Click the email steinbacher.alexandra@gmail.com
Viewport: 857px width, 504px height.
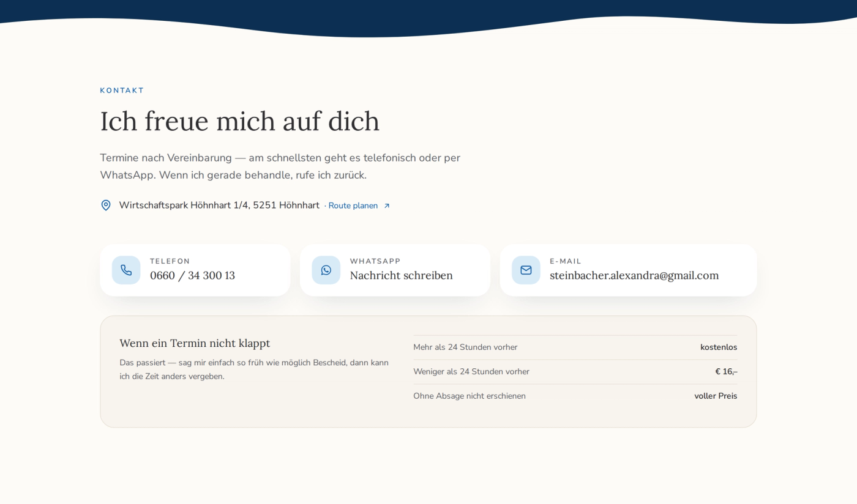click(x=634, y=275)
